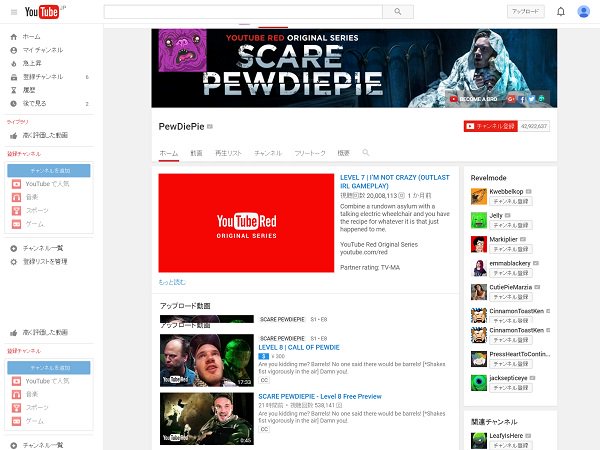Open the LeafyIsHere channel name link

coord(506,435)
